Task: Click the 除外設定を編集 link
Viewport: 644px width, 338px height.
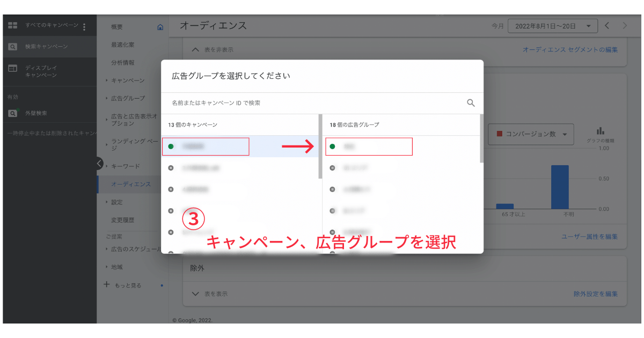Action: click(596, 294)
